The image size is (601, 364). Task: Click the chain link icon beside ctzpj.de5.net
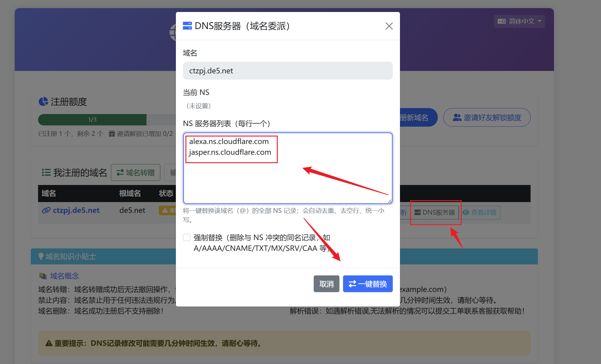[x=46, y=210]
